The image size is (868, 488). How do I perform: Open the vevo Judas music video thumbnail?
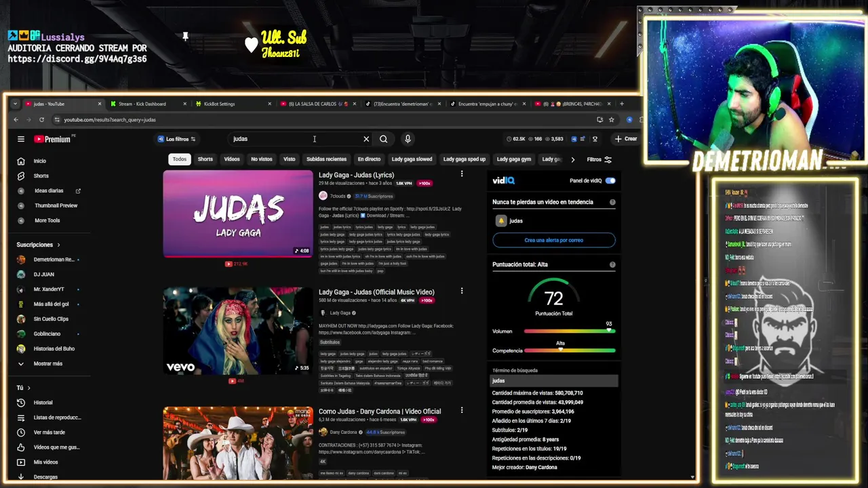(238, 331)
